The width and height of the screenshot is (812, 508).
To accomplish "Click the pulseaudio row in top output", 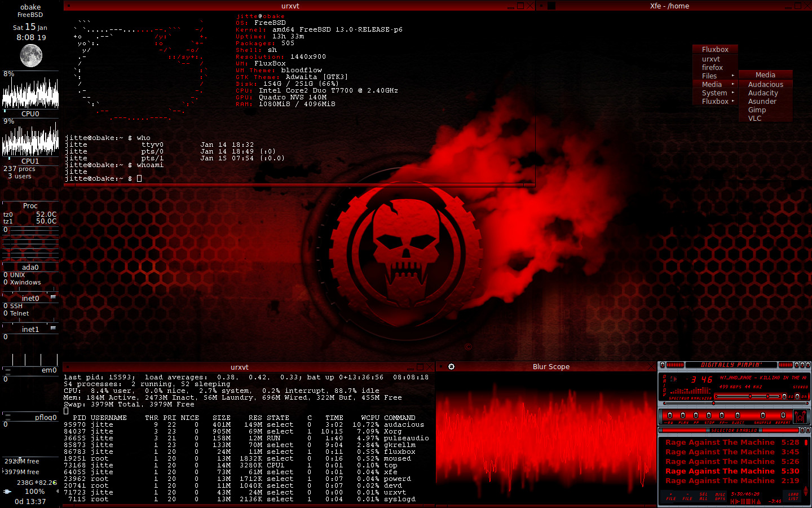I will pyautogui.click(x=246, y=438).
